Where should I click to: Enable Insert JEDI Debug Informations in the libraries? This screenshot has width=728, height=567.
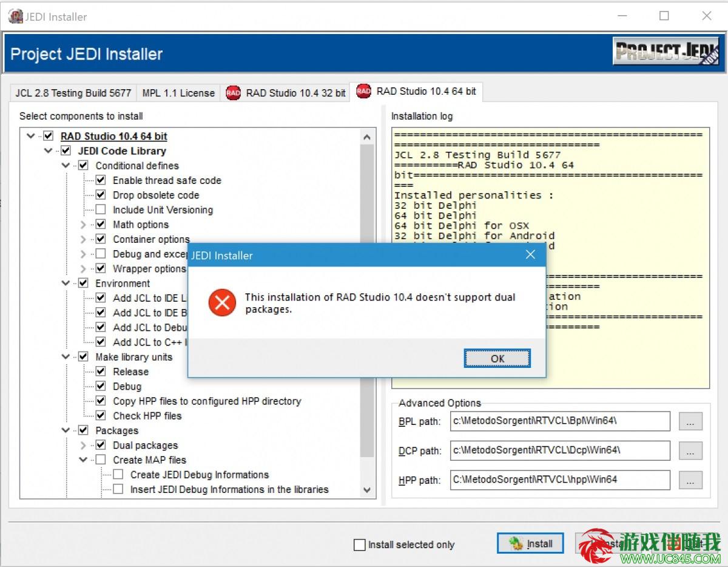tap(119, 489)
